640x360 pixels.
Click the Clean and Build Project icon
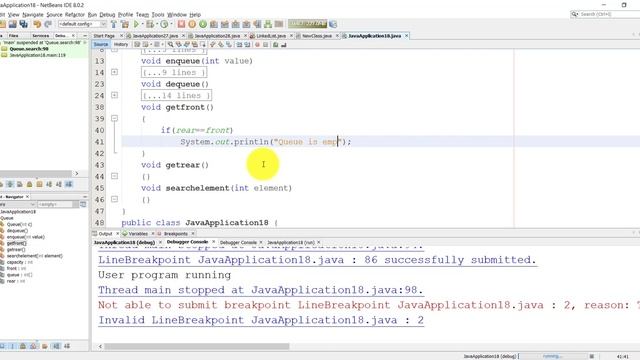[x=125, y=24]
